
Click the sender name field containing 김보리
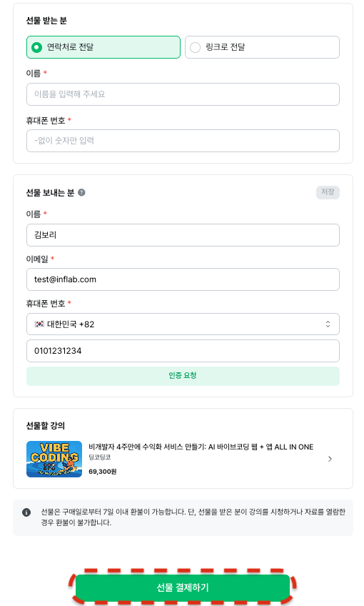183,235
